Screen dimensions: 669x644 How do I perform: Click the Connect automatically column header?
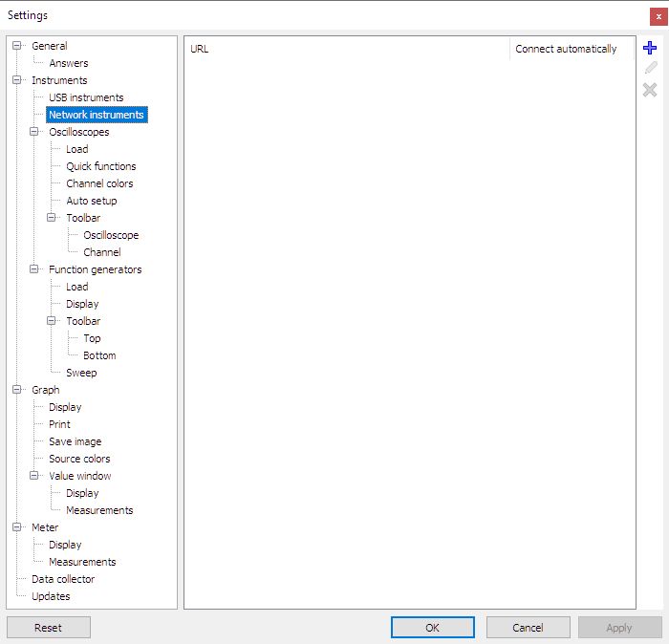[x=572, y=49]
